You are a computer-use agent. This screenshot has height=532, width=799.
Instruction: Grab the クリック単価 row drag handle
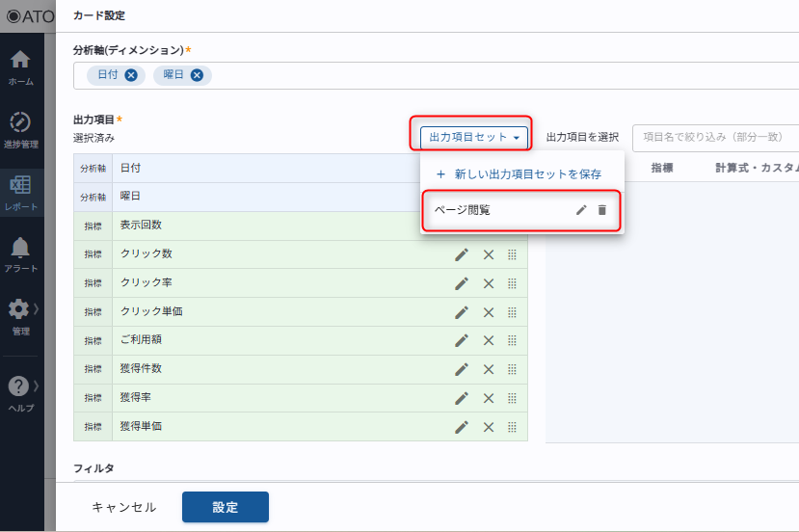(x=512, y=312)
